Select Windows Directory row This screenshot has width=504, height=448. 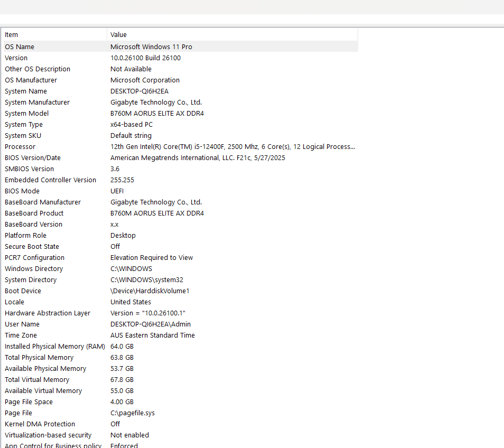click(x=181, y=268)
